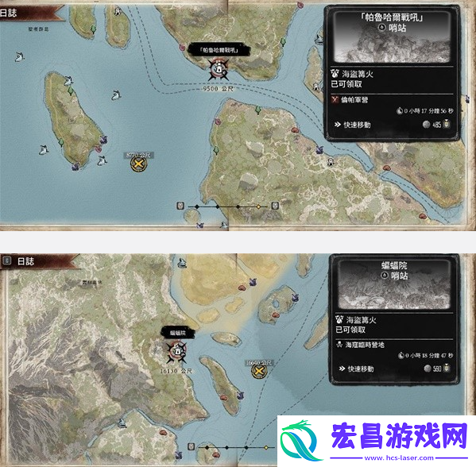The image size is (476, 467).
Task: Click the 485 fast travel cost
Action: pos(436,125)
